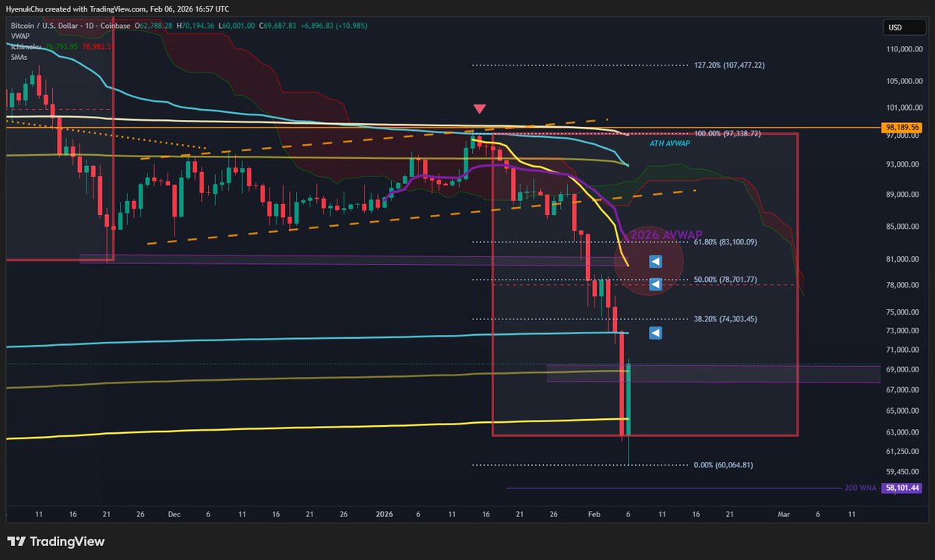Click the Dec label on time axis

tap(174, 515)
